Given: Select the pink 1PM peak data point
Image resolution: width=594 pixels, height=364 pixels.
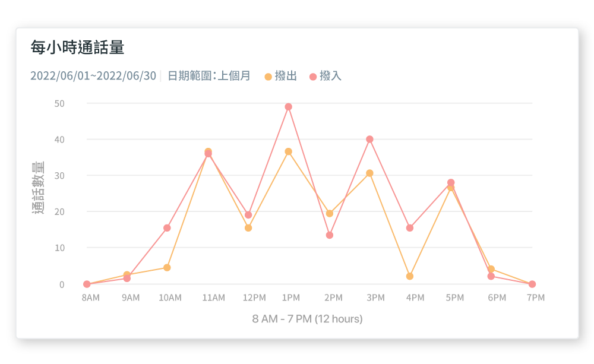Looking at the screenshot, I should coord(288,107).
